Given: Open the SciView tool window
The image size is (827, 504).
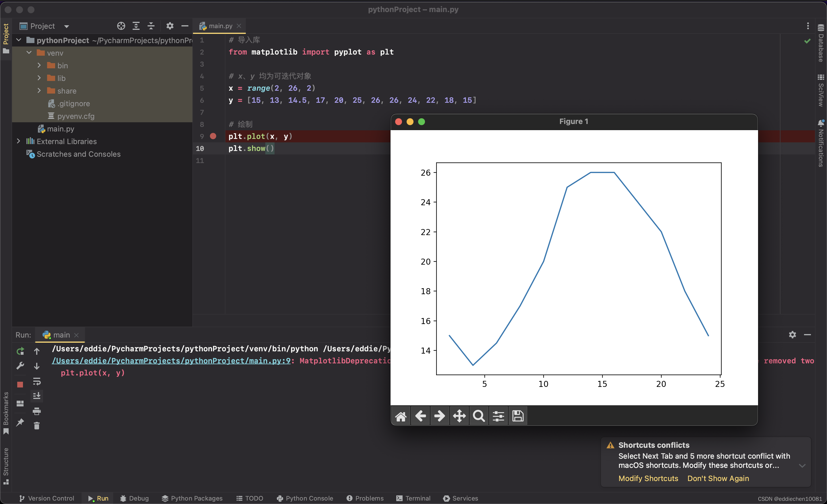Looking at the screenshot, I should click(821, 90).
